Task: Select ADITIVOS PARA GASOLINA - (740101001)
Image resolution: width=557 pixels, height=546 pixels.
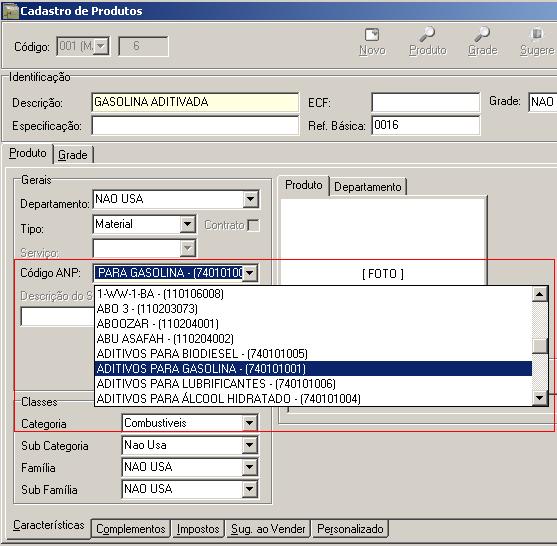Action: (x=313, y=368)
